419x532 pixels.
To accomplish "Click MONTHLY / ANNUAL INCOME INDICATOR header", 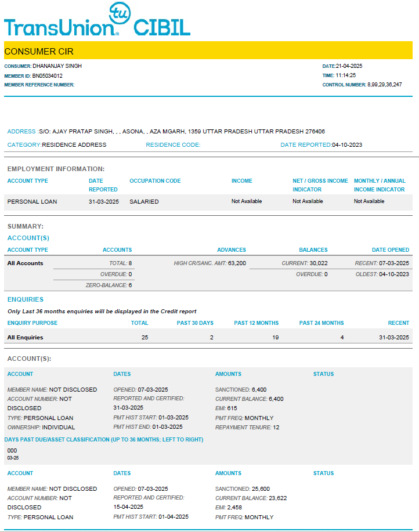I will click(x=380, y=185).
